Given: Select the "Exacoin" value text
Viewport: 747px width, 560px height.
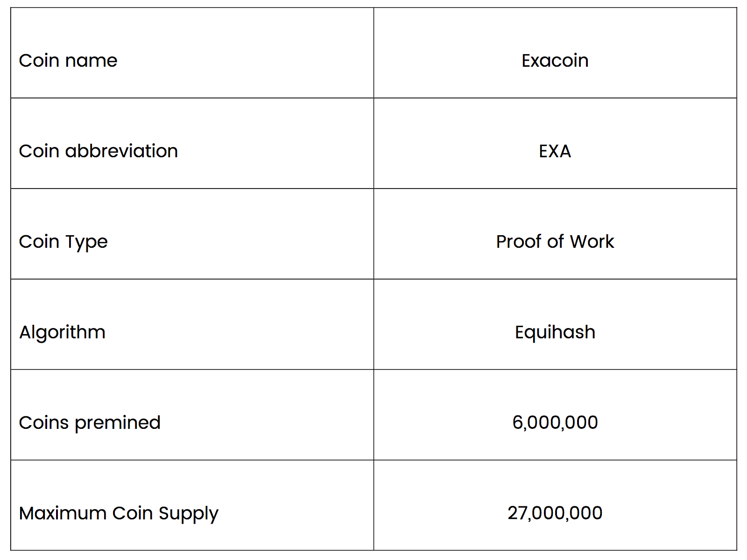Looking at the screenshot, I should 555,61.
